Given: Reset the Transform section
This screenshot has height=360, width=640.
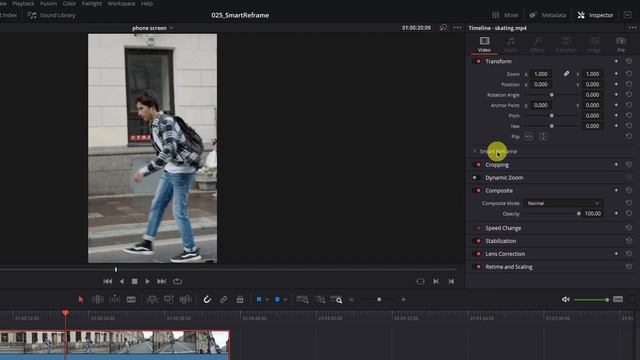Looking at the screenshot, I should [629, 61].
